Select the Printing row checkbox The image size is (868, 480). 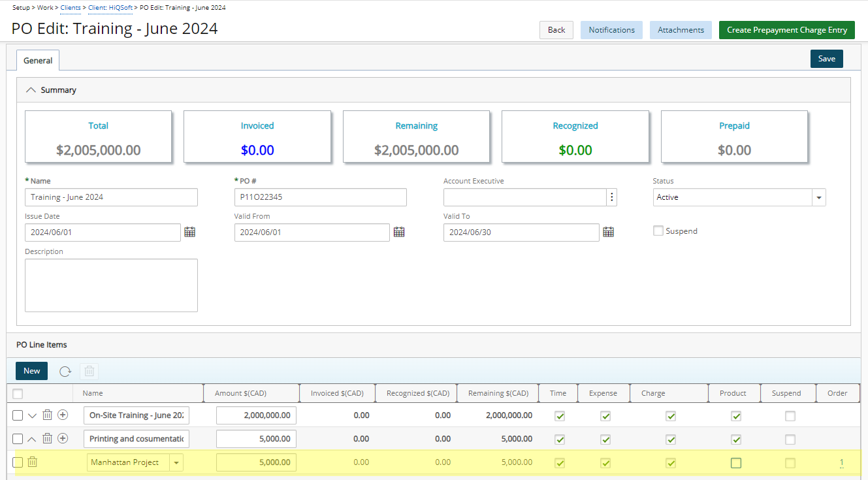pos(18,439)
